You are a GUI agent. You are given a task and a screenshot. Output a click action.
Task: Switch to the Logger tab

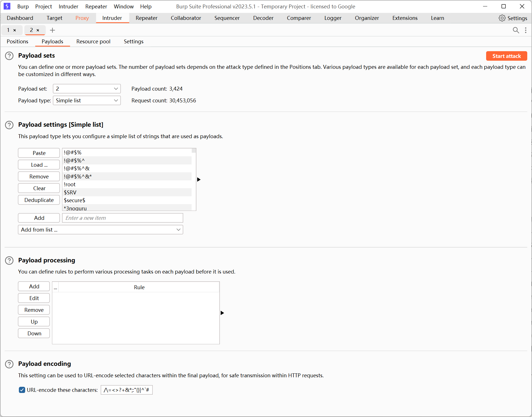point(333,18)
